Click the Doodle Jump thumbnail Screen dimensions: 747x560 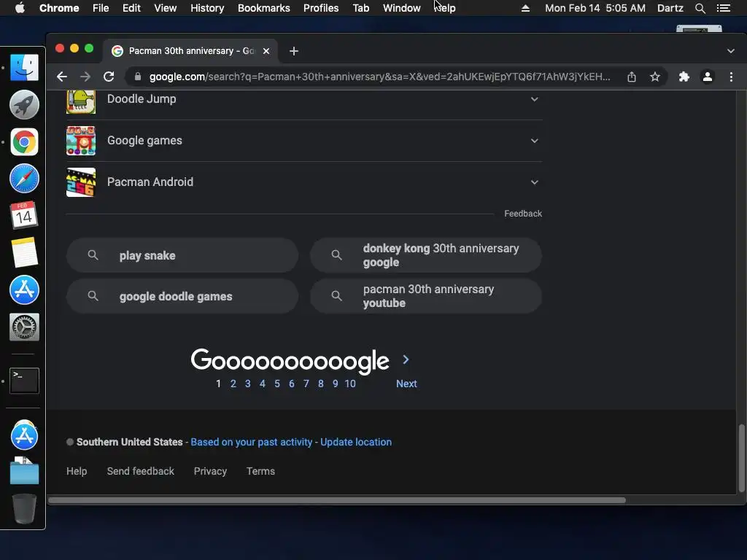click(81, 101)
